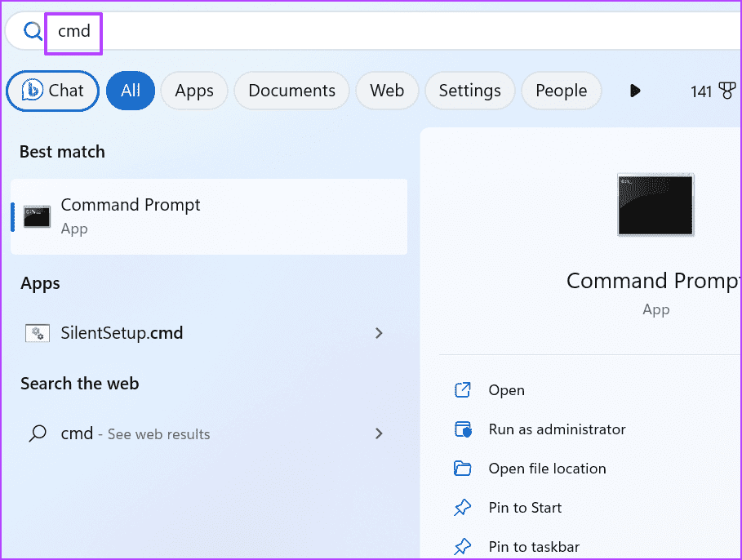Choose Pin to taskbar
742x560 pixels.
coord(534,547)
